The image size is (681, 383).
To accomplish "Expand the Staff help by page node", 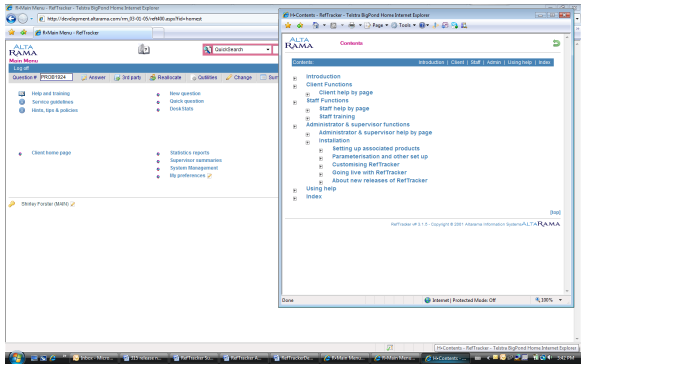I will tap(307, 111).
